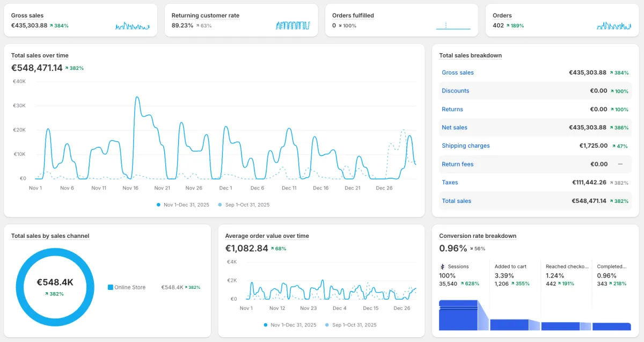644x342 pixels.
Task: Click the Nov 1–Dec 31 legend dot under Total sales over time
Action: pyautogui.click(x=158, y=205)
